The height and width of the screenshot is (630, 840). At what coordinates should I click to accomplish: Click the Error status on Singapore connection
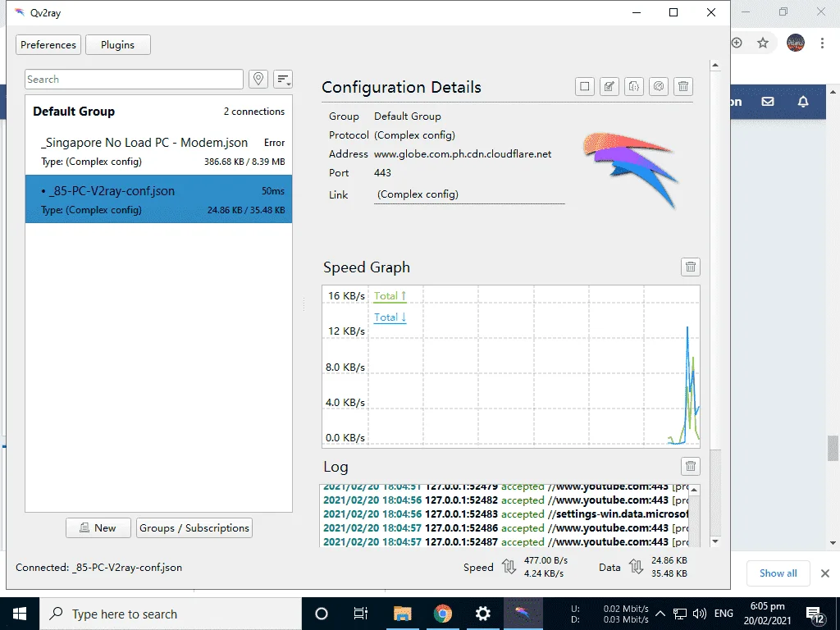point(274,143)
